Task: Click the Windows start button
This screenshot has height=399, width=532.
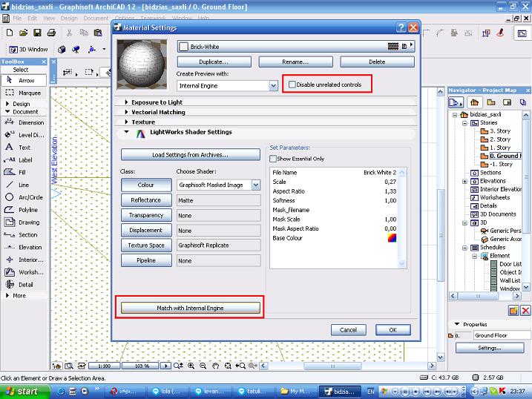Action: click(x=24, y=392)
